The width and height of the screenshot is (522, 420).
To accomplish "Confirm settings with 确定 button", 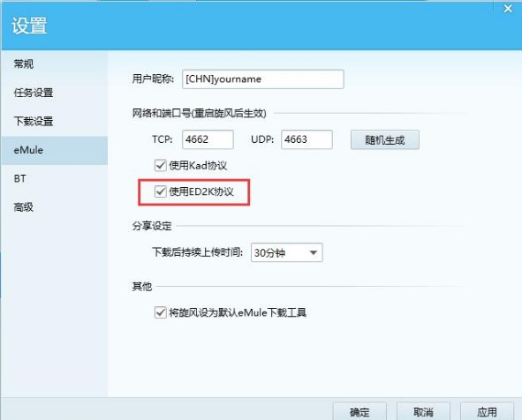I will (x=359, y=412).
